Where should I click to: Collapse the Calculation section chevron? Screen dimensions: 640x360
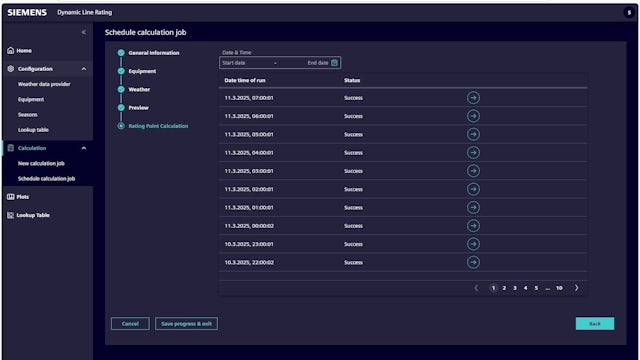tap(84, 148)
